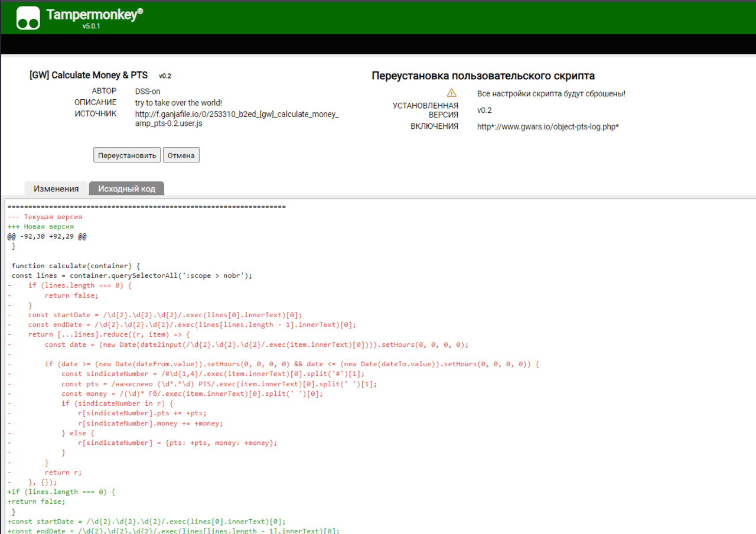Click the hunk header @@ -92,30 +92,29 @@
The image size is (756, 534).
point(47,236)
